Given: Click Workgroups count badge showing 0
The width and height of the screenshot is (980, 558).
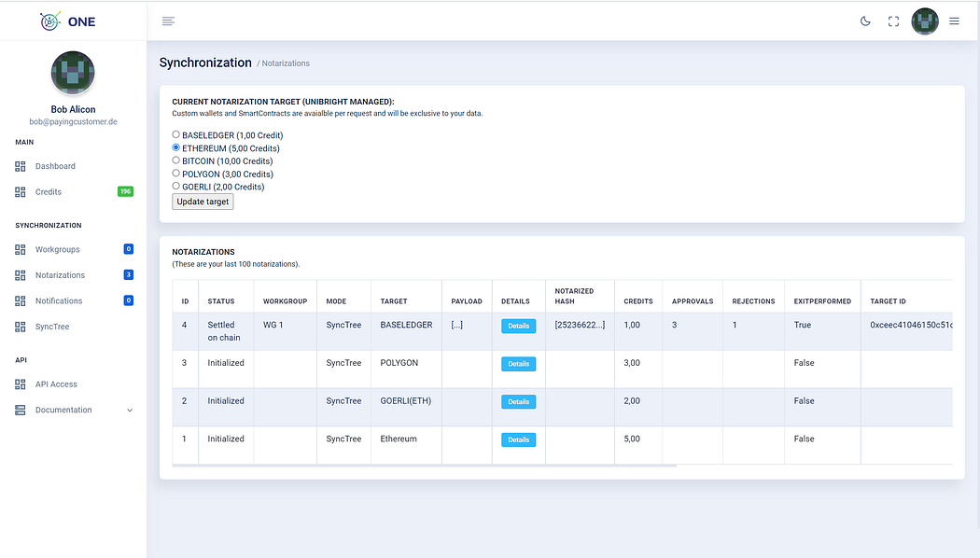Looking at the screenshot, I should (129, 249).
